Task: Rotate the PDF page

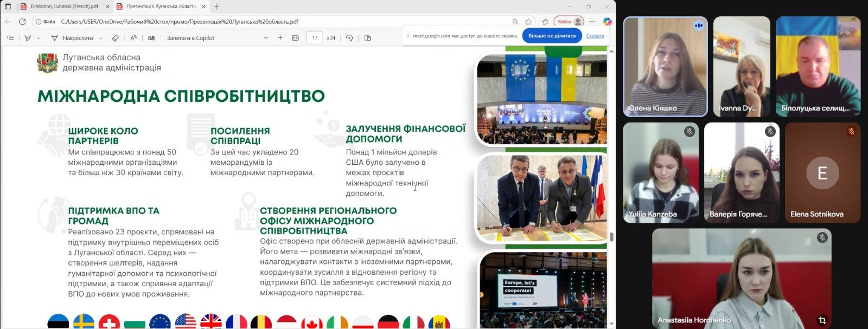Action: [349, 38]
